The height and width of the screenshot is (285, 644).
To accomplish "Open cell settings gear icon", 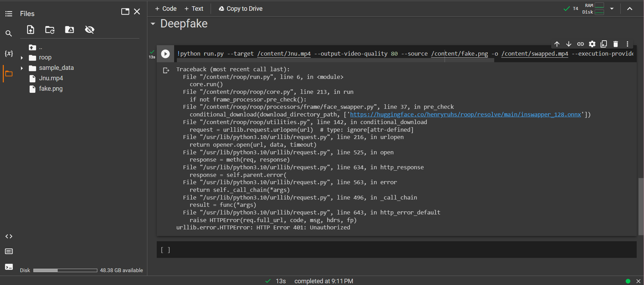I will tap(592, 44).
